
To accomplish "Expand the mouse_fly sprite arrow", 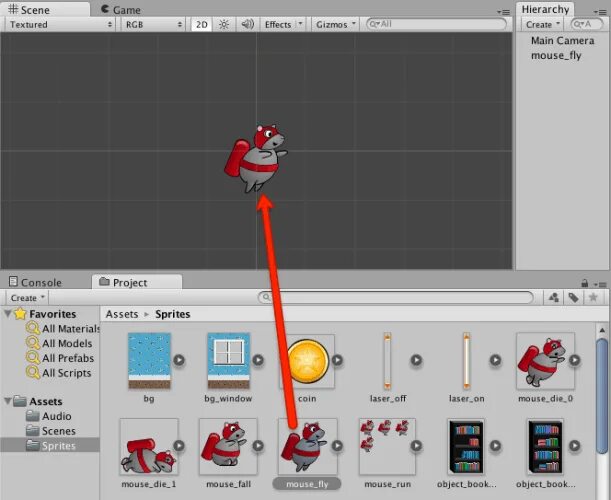I will [x=337, y=445].
